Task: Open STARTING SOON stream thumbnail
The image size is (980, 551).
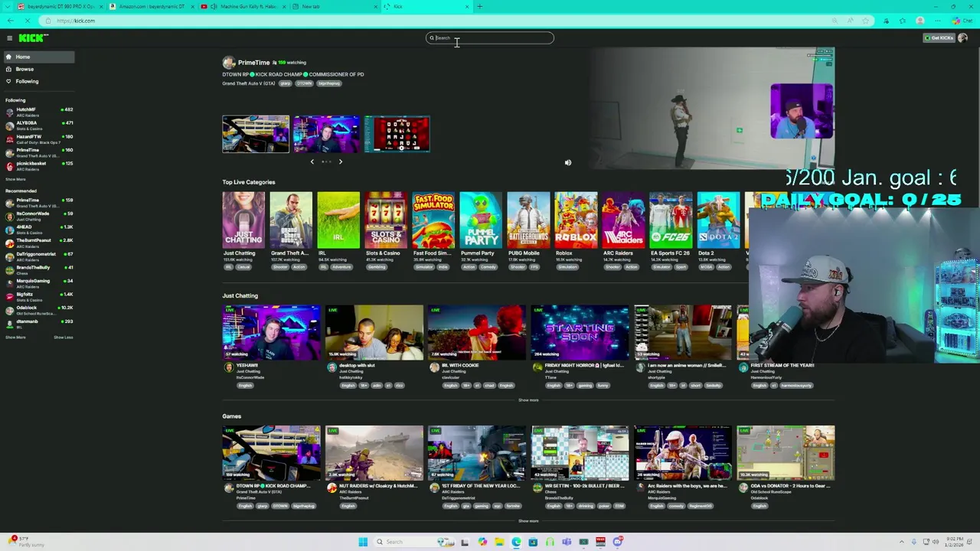Action: (x=580, y=332)
